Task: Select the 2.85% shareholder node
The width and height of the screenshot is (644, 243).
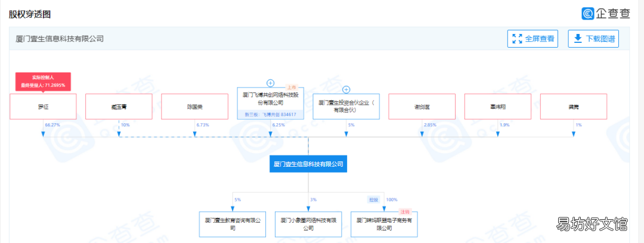Action: (422, 107)
